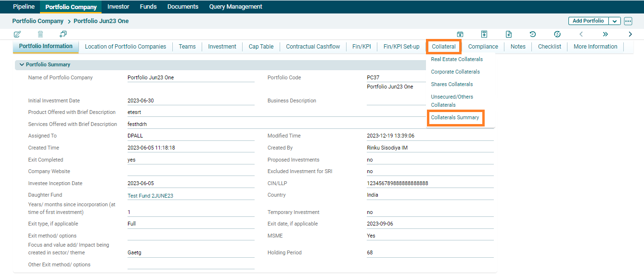
Task: Switch to the Compliance tab
Action: (483, 47)
